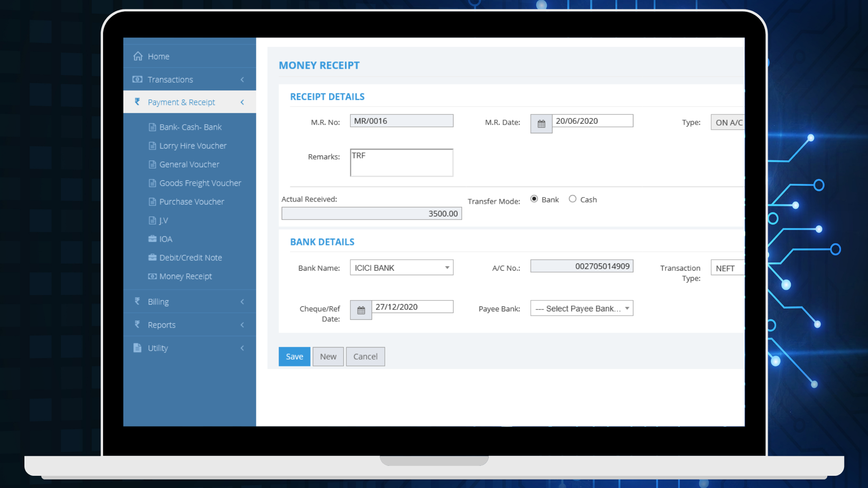The width and height of the screenshot is (868, 488).
Task: Click the M.R. Date field 20/06/2020
Action: coord(593,121)
